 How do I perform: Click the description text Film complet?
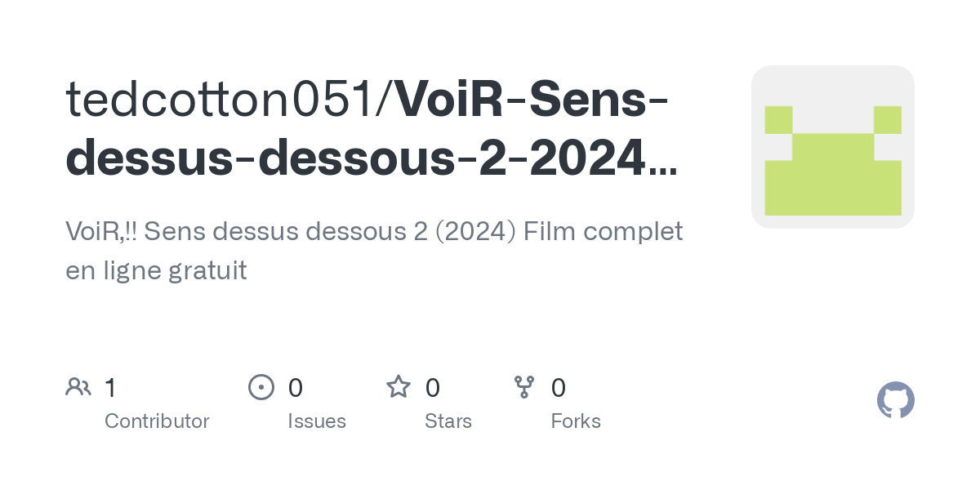(x=603, y=232)
